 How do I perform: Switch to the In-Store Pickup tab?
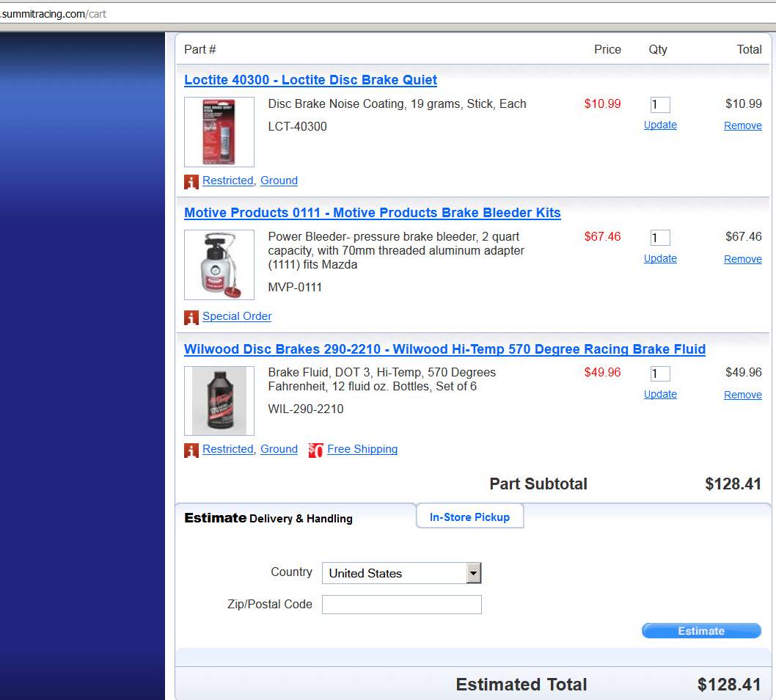[469, 517]
